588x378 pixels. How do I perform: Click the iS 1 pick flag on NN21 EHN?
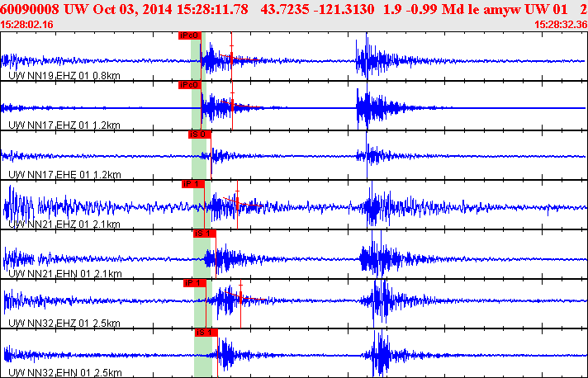(205, 234)
